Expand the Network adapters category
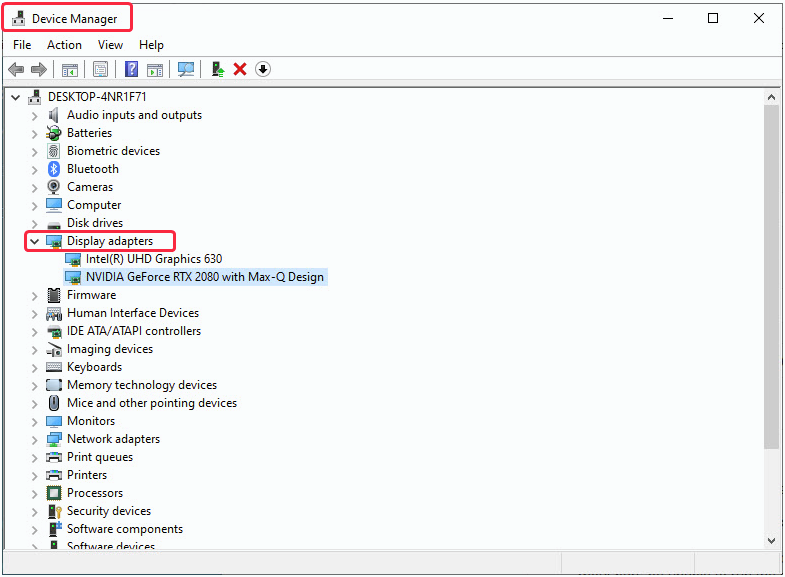 34,439
